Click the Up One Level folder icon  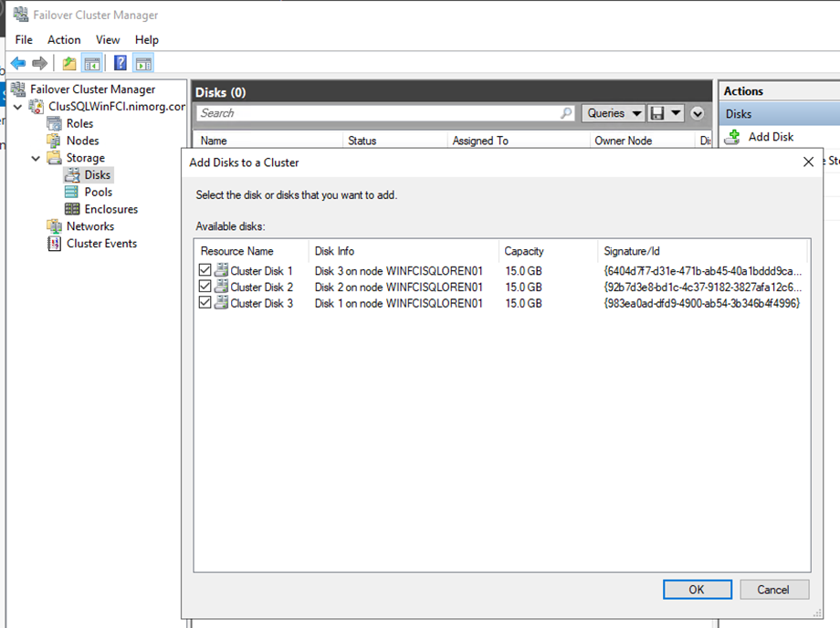point(69,63)
